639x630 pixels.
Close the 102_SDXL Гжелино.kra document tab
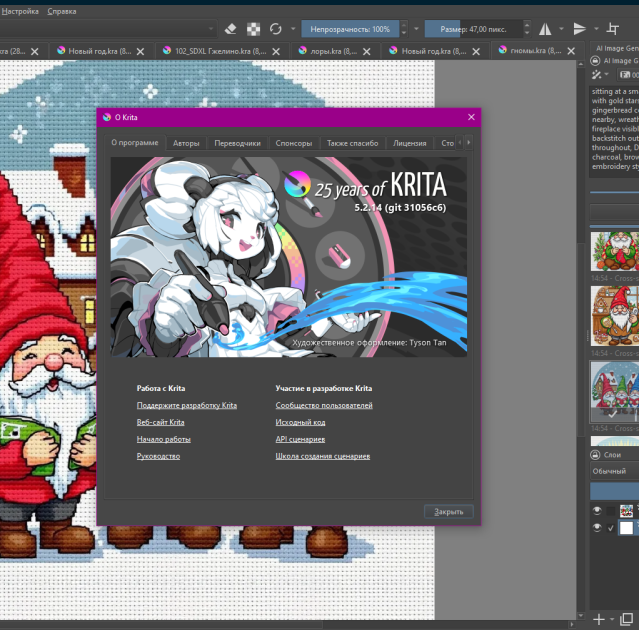click(276, 51)
